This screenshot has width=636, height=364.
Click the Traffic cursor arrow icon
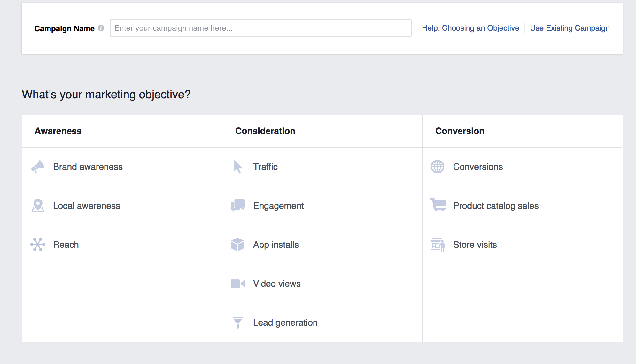[238, 167]
